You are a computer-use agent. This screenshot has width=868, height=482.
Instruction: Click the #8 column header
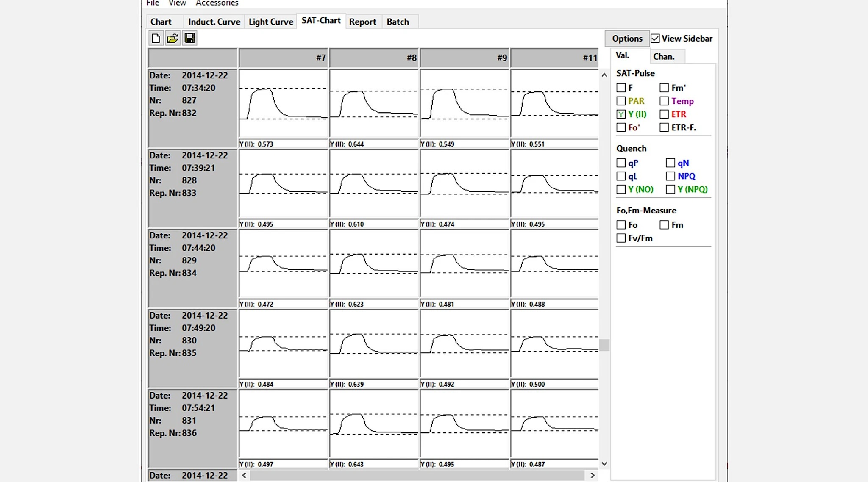tap(374, 58)
